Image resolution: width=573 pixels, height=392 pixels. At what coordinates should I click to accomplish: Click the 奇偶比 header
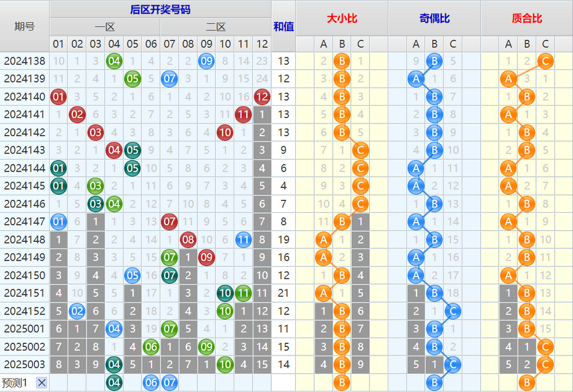coord(435,19)
